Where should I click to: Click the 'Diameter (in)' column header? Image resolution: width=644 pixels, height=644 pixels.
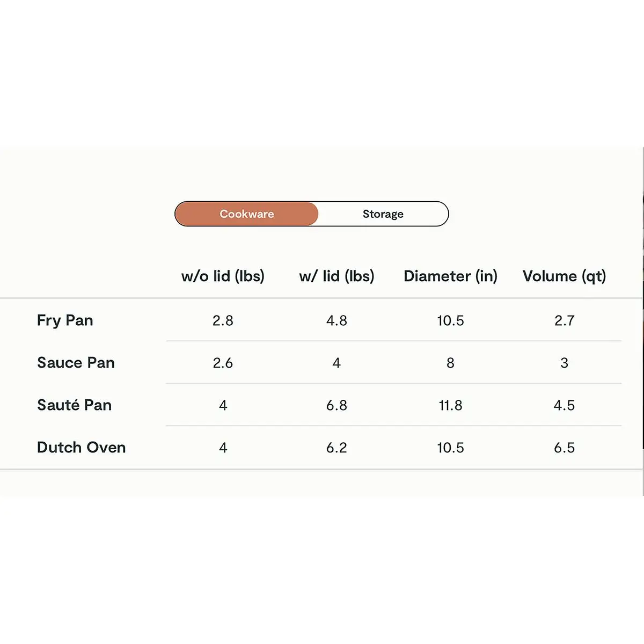450,276
